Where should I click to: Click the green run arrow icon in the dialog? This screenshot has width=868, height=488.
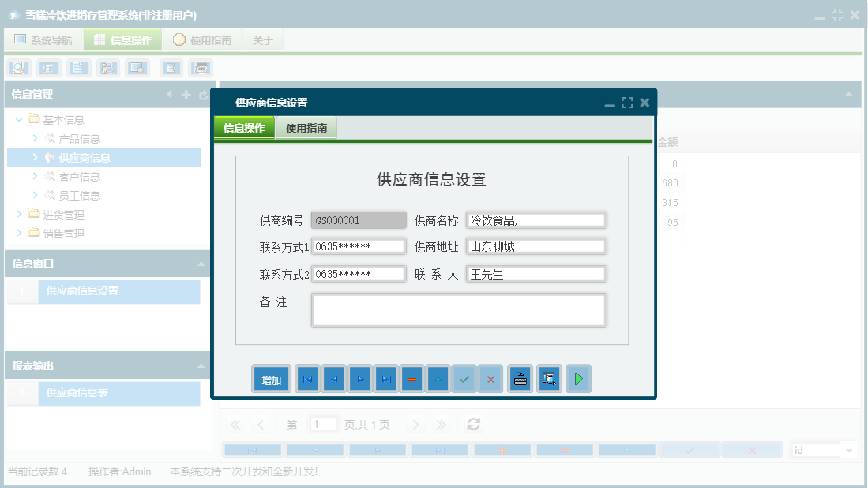pos(577,378)
